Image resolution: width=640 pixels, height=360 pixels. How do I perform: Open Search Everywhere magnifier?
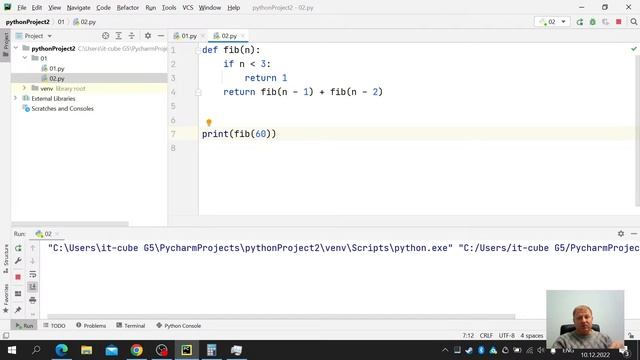633,22
